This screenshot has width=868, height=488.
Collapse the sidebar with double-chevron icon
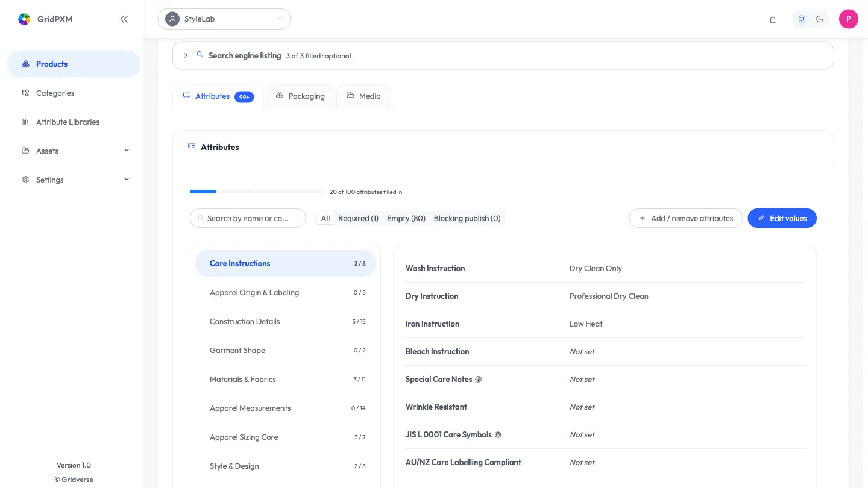[124, 19]
